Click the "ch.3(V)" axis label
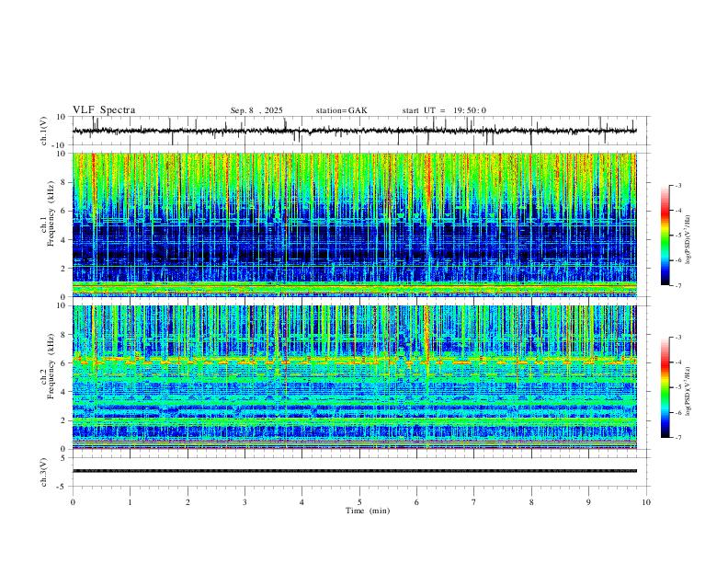The image size is (728, 563). (44, 472)
